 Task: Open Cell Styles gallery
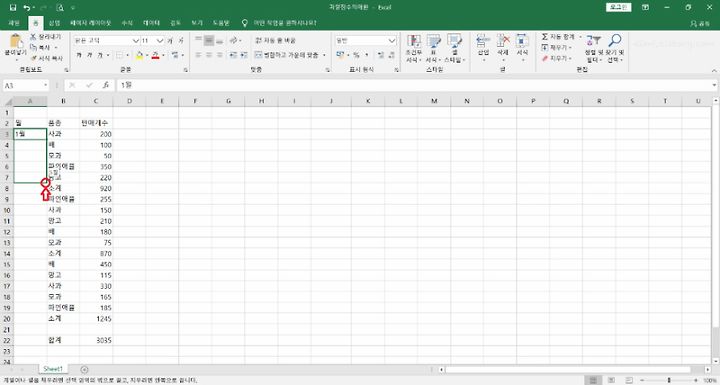pos(455,48)
